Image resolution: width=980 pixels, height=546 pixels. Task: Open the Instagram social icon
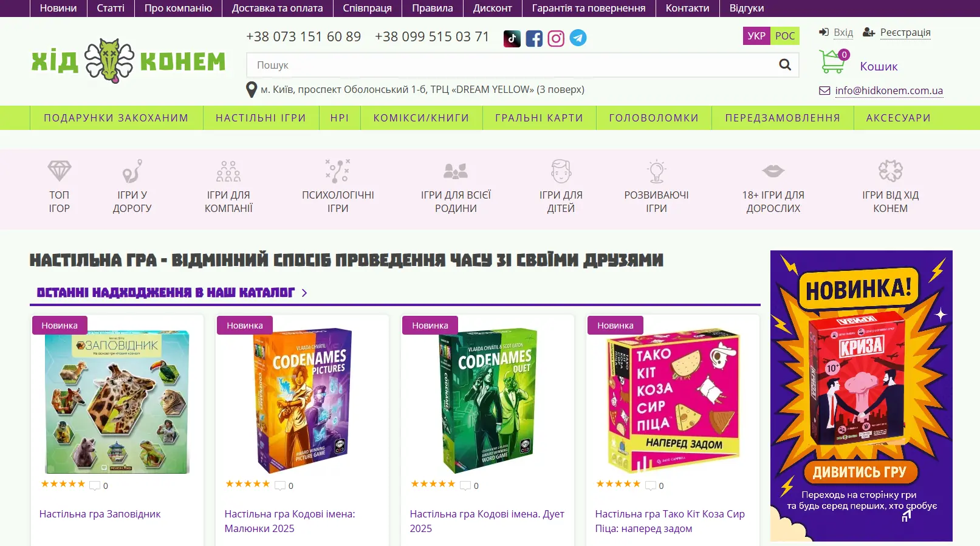[556, 38]
